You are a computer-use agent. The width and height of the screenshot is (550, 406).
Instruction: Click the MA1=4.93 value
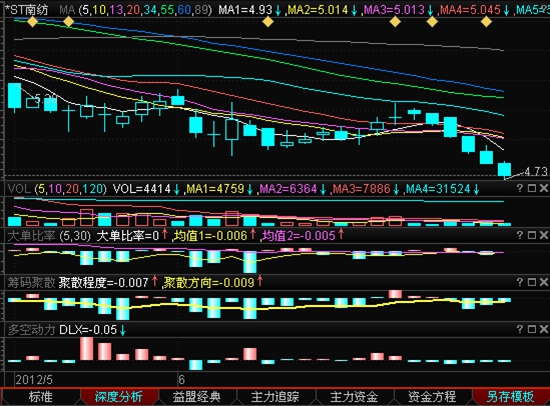point(245,10)
